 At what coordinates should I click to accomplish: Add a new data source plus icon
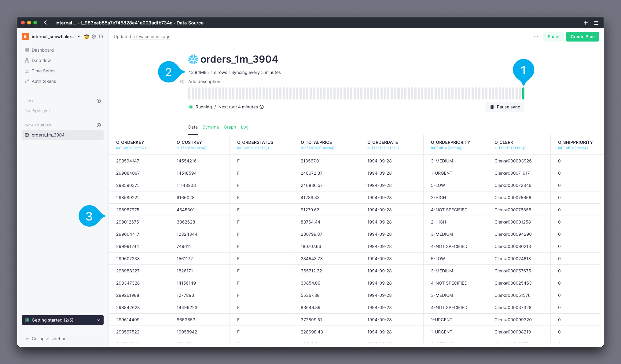[99, 125]
